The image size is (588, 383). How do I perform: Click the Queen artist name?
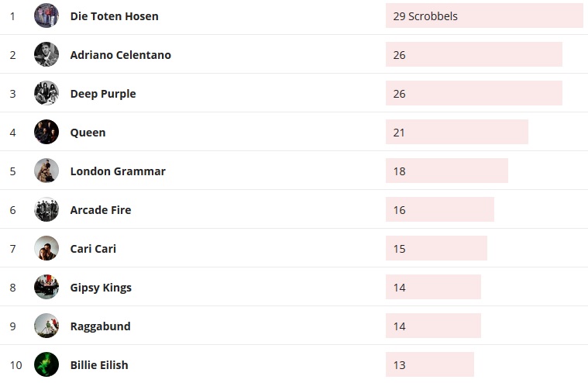(x=88, y=133)
